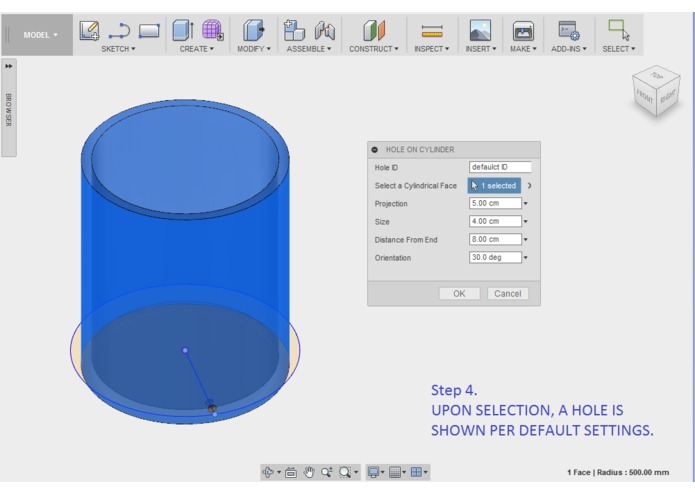Viewport: 695px width, 494px height.
Task: Click the 'Select a Cylindrical Face' label
Action: click(x=415, y=186)
